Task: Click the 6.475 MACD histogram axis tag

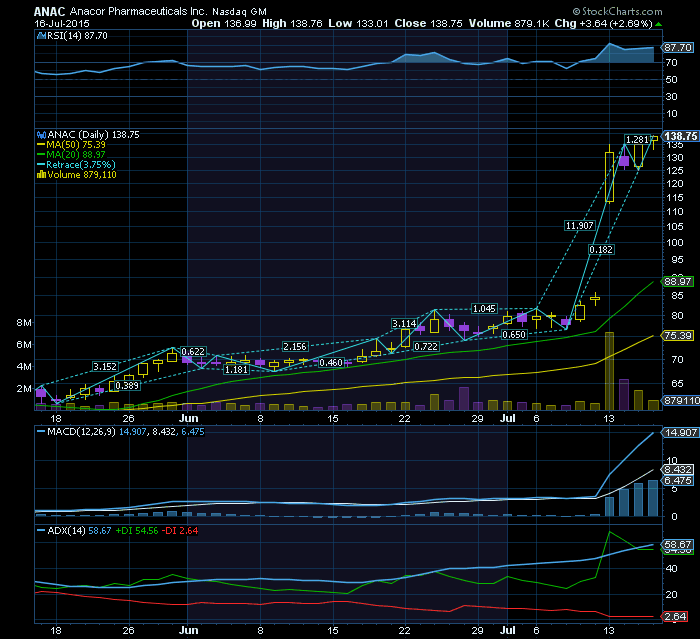Action: click(x=678, y=480)
